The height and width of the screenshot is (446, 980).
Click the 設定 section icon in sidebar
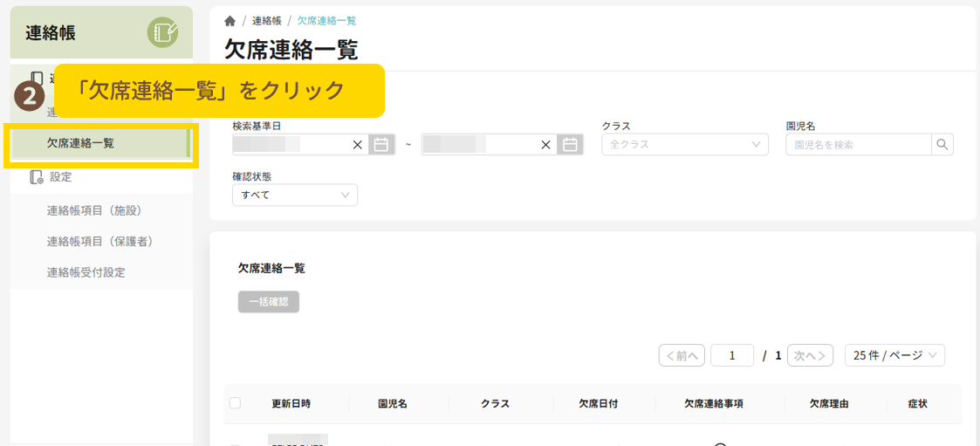click(36, 177)
